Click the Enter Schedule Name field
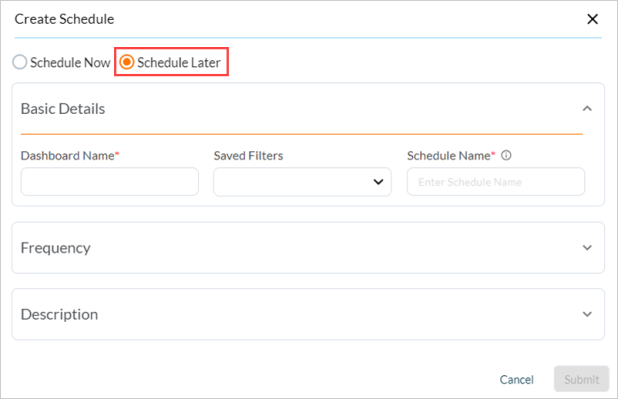 pyautogui.click(x=496, y=182)
